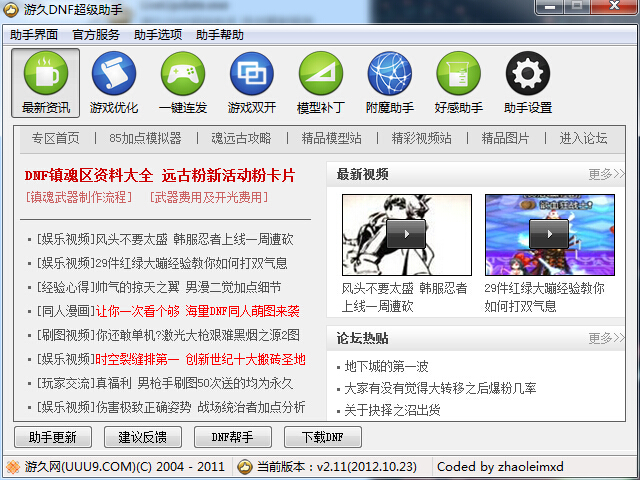Switch to the 精彩视频站 tab
640x480 pixels.
pos(422,138)
